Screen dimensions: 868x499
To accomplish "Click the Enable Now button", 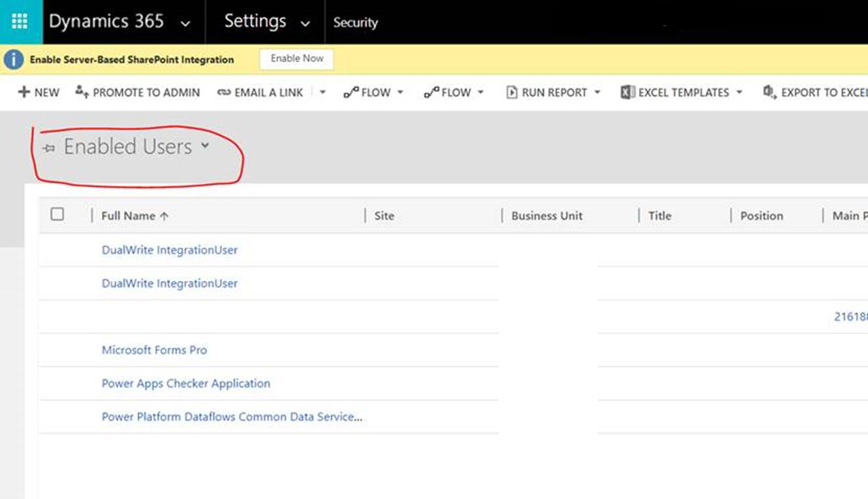I will 296,58.
